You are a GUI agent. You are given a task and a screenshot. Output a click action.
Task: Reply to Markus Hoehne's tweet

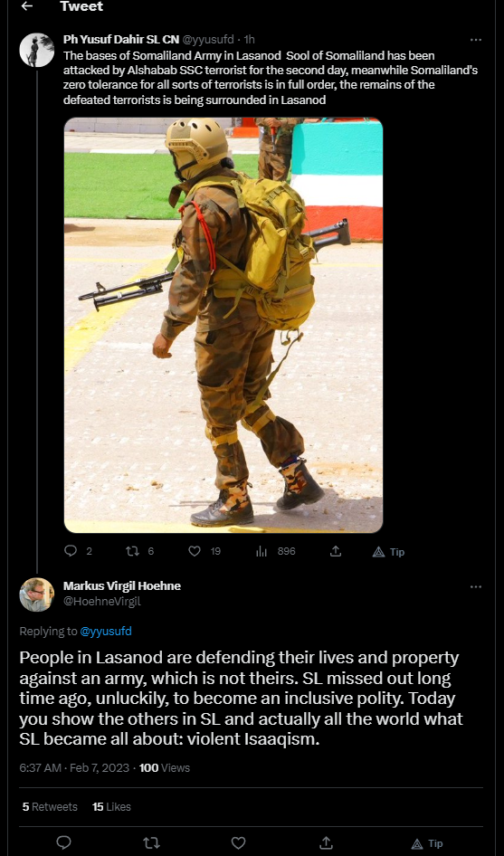click(x=64, y=842)
